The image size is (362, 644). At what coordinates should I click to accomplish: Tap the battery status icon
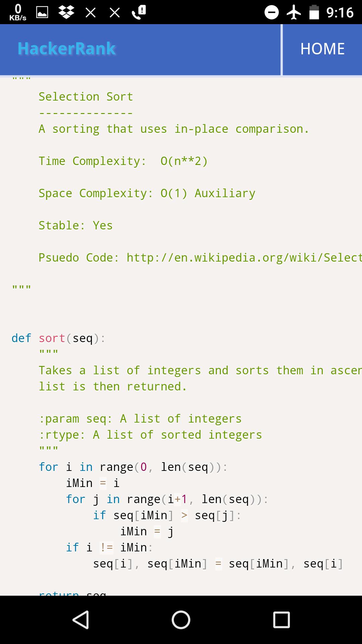pyautogui.click(x=314, y=12)
